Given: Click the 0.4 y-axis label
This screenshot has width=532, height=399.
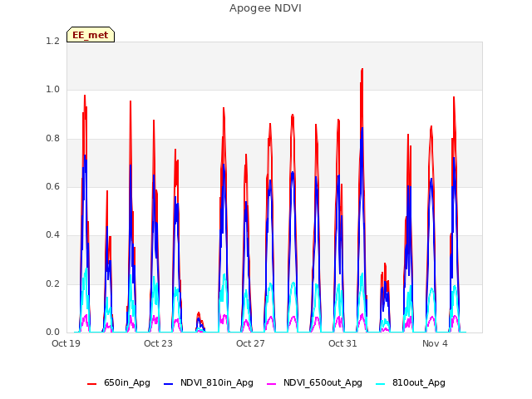Looking at the screenshot, I should 52,234.
